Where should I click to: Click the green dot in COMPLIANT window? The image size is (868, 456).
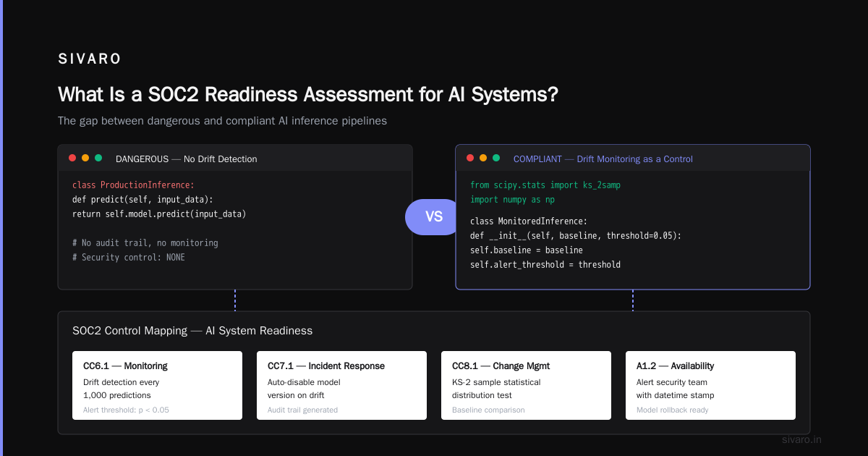[496, 158]
